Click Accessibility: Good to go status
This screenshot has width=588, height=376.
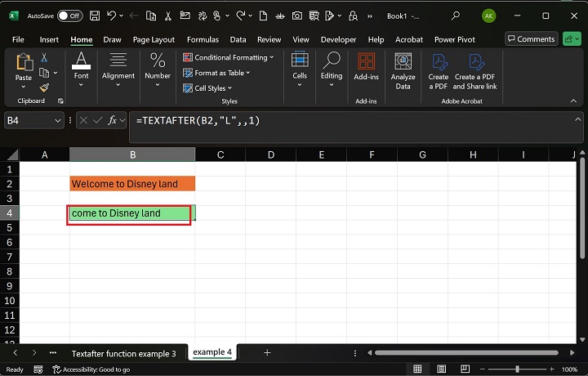click(91, 369)
